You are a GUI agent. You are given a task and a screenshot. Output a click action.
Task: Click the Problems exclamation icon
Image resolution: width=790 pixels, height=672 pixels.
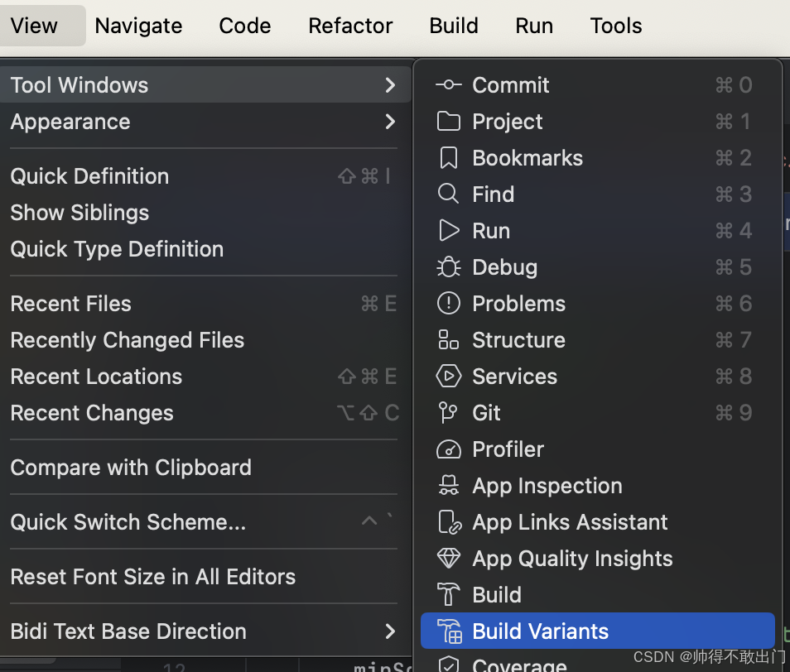click(448, 304)
